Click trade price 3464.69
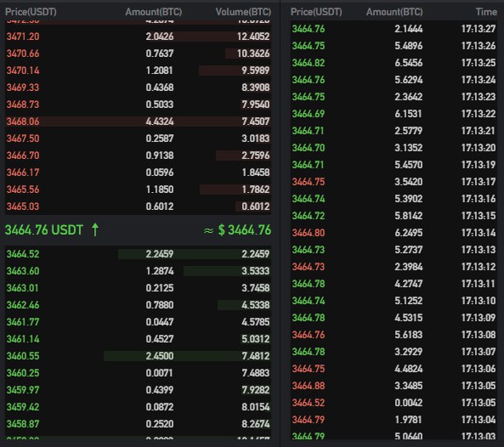Viewport: 504px width, 447px height. pyautogui.click(x=309, y=114)
